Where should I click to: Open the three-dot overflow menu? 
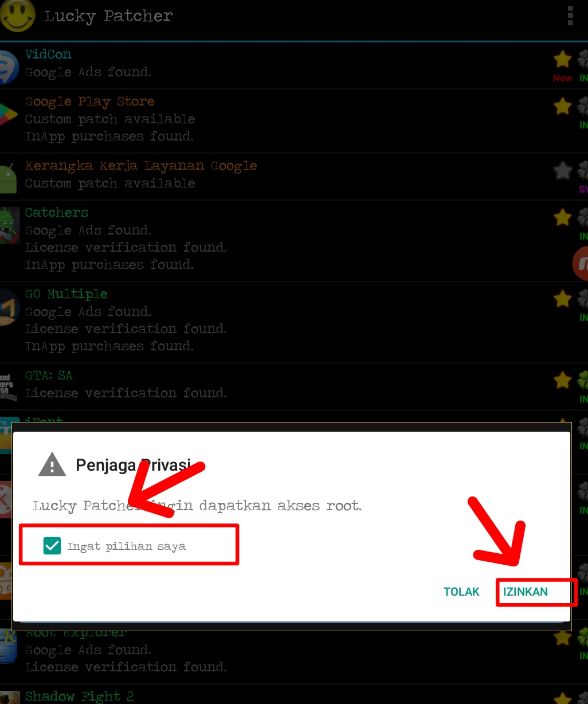pyautogui.click(x=570, y=16)
